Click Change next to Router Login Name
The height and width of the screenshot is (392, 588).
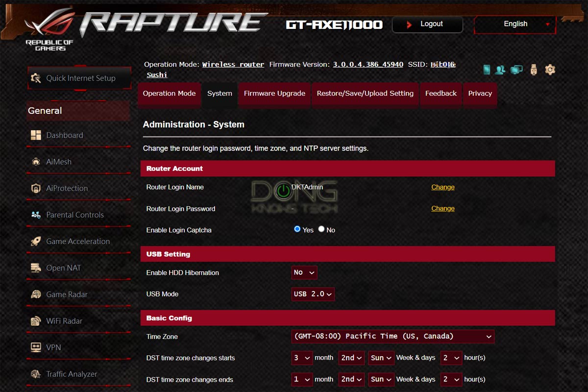(442, 187)
